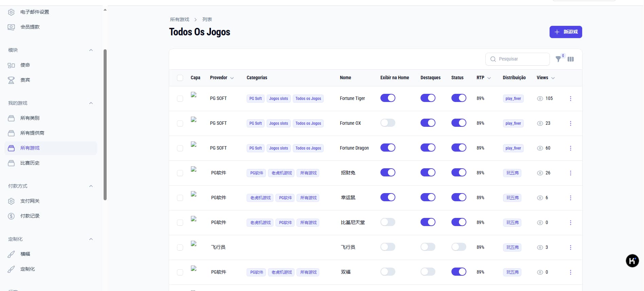Click the 新游戏 button
Screen dimensions: 644x291
[566, 32]
